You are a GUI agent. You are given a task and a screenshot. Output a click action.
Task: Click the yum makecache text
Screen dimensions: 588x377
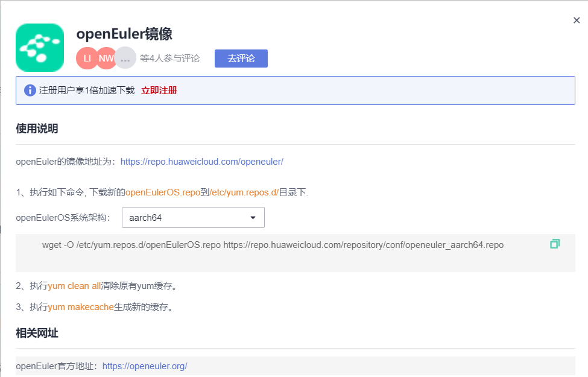click(81, 307)
